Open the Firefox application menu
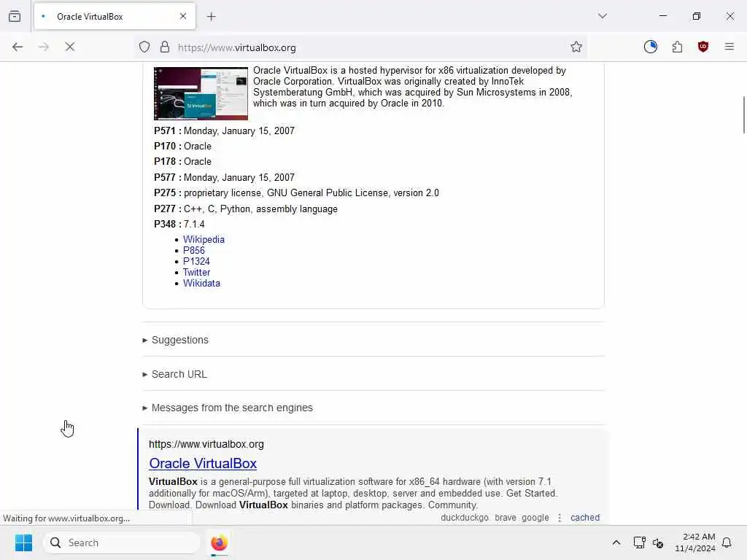 pyautogui.click(x=729, y=47)
